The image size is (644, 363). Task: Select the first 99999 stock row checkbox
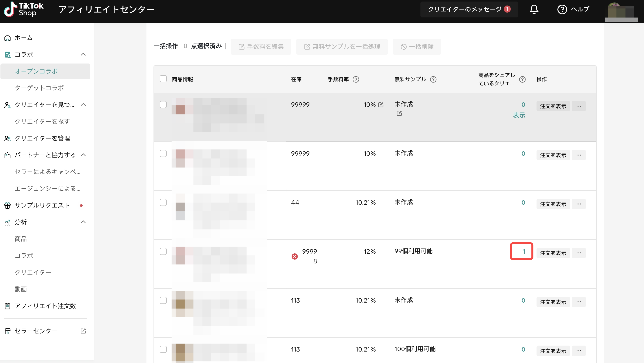pos(163,104)
